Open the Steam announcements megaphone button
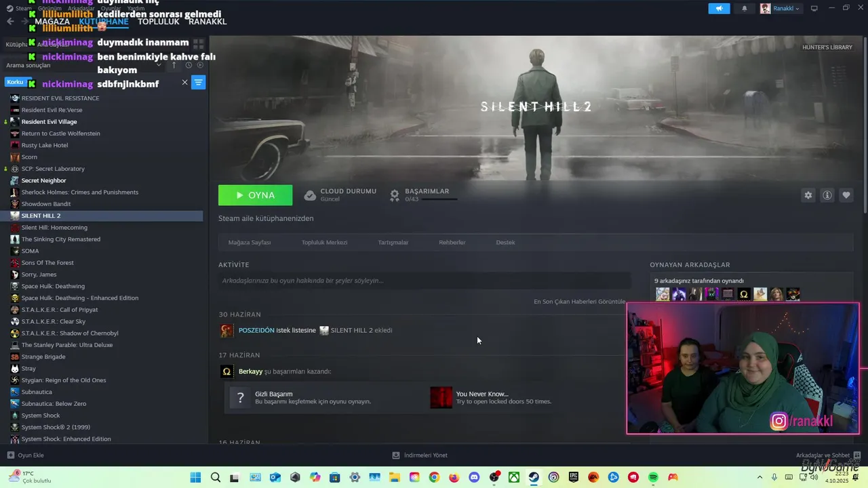This screenshot has width=868, height=488. pyautogui.click(x=719, y=8)
